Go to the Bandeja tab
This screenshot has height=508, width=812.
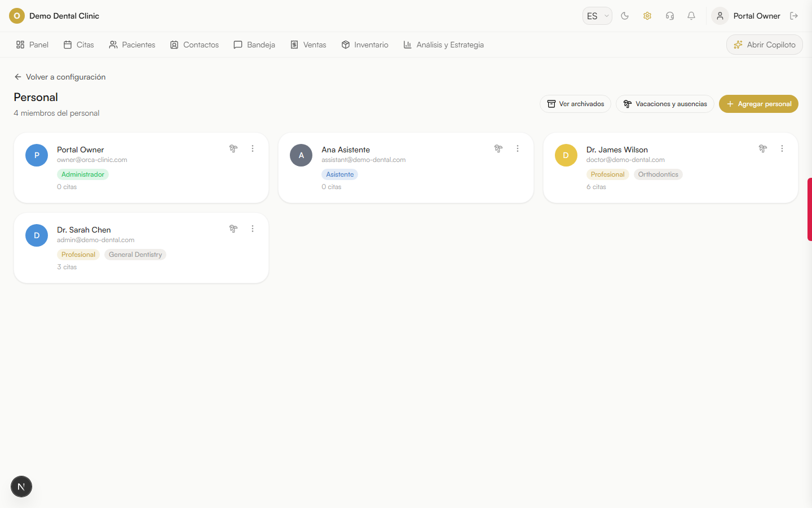tap(254, 45)
